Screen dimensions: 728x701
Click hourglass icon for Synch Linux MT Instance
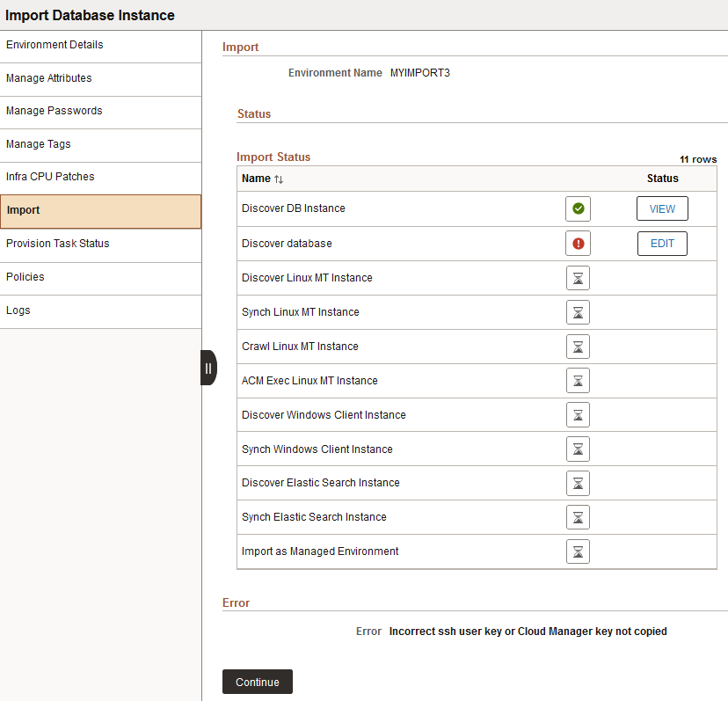pyautogui.click(x=578, y=312)
